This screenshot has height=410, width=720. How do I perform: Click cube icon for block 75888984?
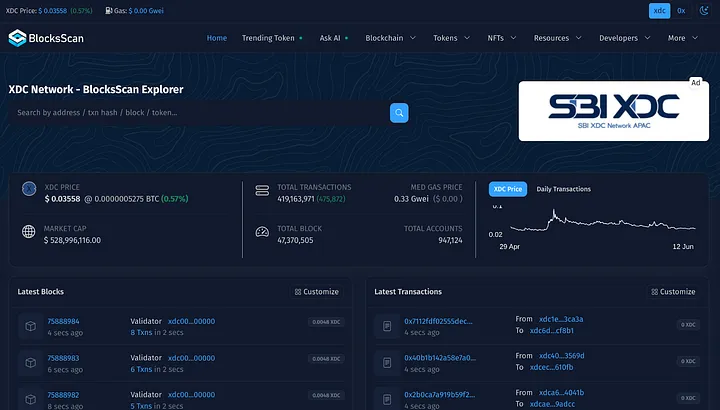click(30, 326)
